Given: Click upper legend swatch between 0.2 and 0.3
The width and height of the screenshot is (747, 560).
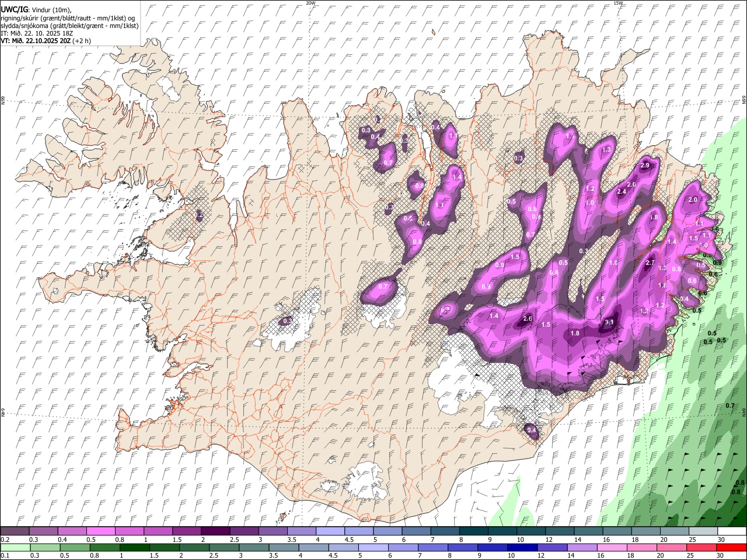Looking at the screenshot, I should (x=15, y=531).
